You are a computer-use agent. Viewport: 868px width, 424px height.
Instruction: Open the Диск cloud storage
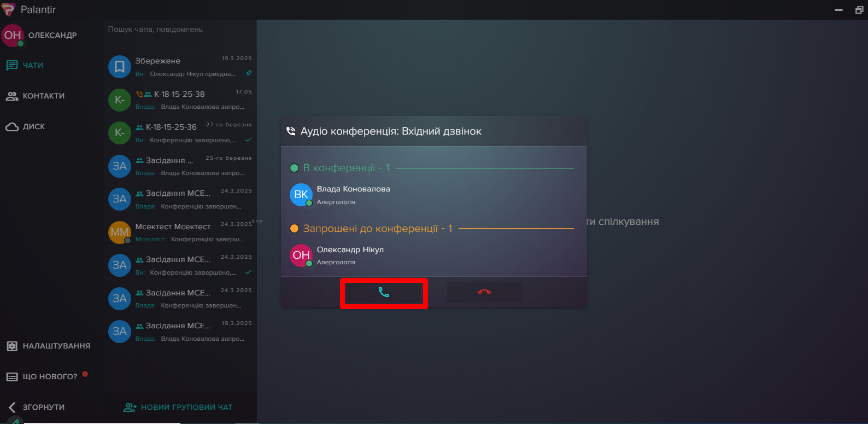pos(33,126)
